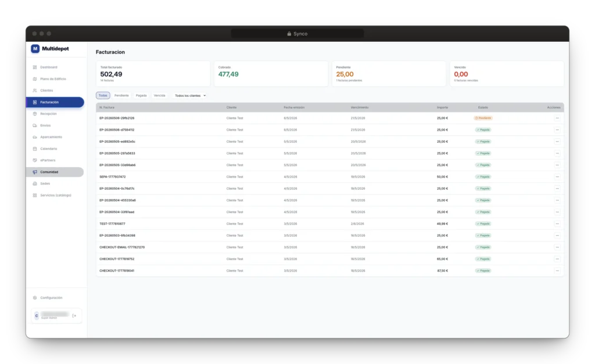Click the Multidepot M logo icon
The image size is (595, 364).
pos(35,49)
